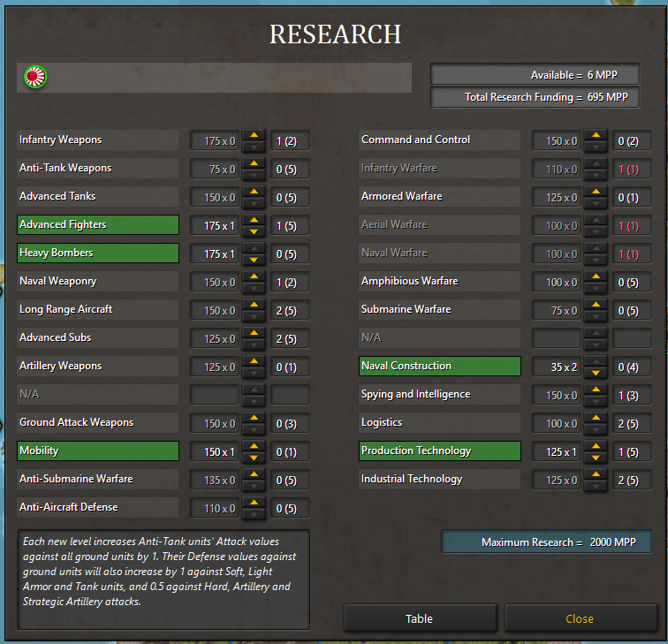Decrease Naval Construction research with down arrow
668x644 pixels.
point(596,373)
